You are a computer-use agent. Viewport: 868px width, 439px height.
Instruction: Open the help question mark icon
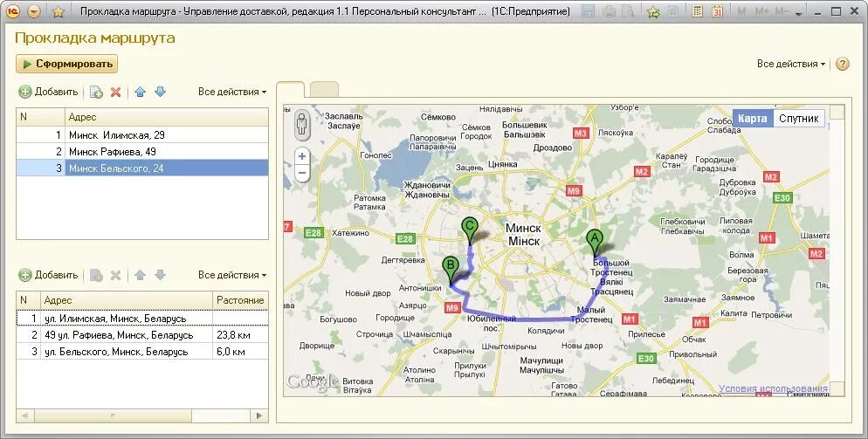coord(842,64)
